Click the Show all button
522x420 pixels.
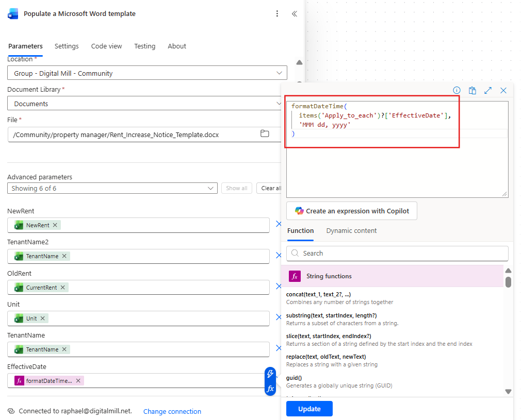pyautogui.click(x=237, y=188)
